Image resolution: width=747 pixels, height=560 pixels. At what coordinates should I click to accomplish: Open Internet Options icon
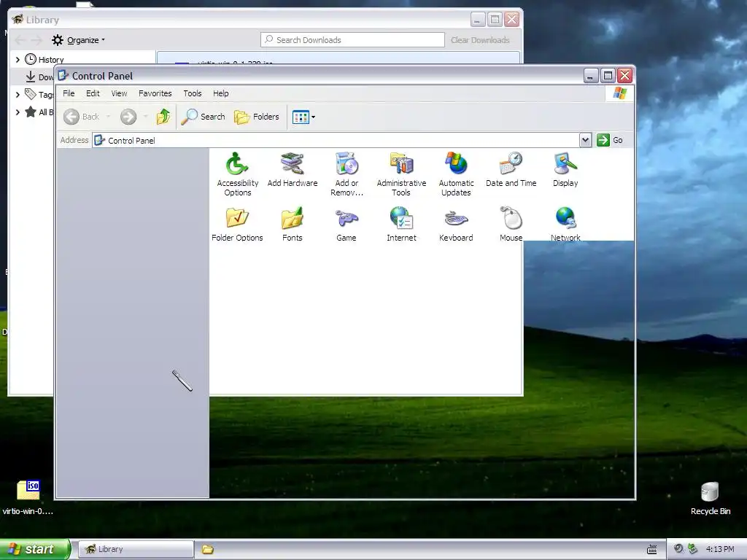click(401, 225)
